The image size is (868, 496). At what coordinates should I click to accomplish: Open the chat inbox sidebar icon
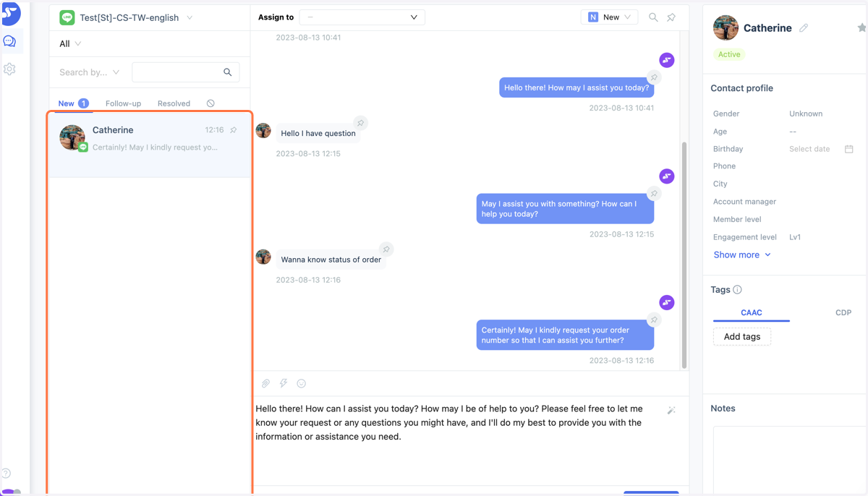[9, 41]
